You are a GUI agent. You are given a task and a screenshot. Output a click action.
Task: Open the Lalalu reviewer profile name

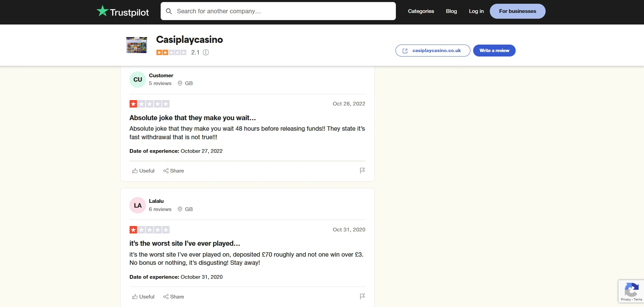156,201
